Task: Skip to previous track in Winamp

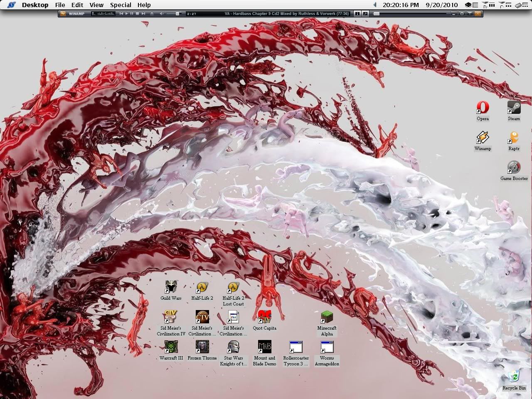Action: coord(121,14)
